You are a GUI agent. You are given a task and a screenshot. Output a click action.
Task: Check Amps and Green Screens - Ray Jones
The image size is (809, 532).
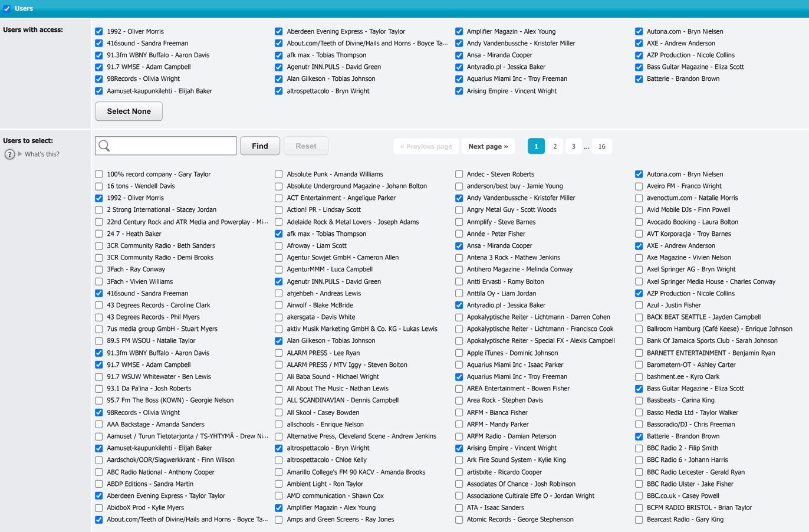pos(279,520)
